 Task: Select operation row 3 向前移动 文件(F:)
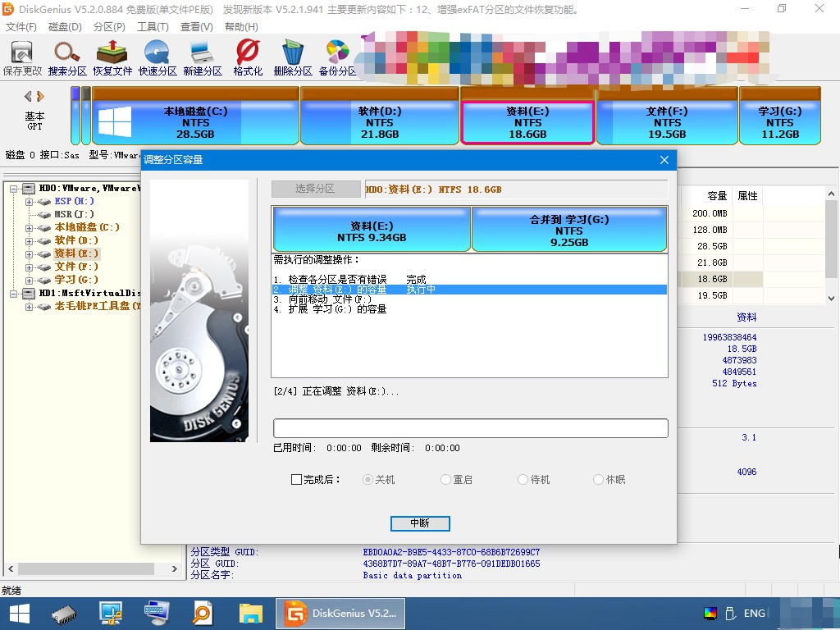(x=469, y=299)
